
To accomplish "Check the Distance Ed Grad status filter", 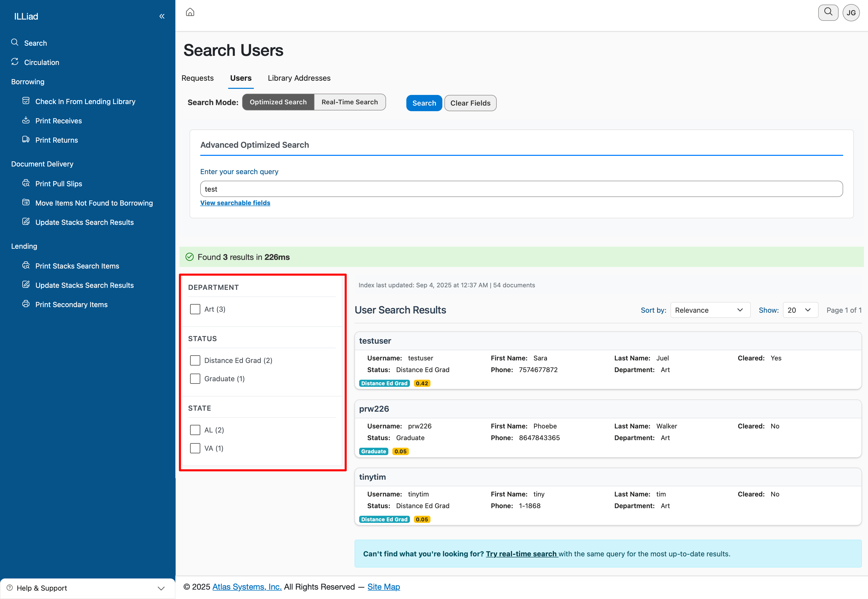I will click(x=195, y=360).
